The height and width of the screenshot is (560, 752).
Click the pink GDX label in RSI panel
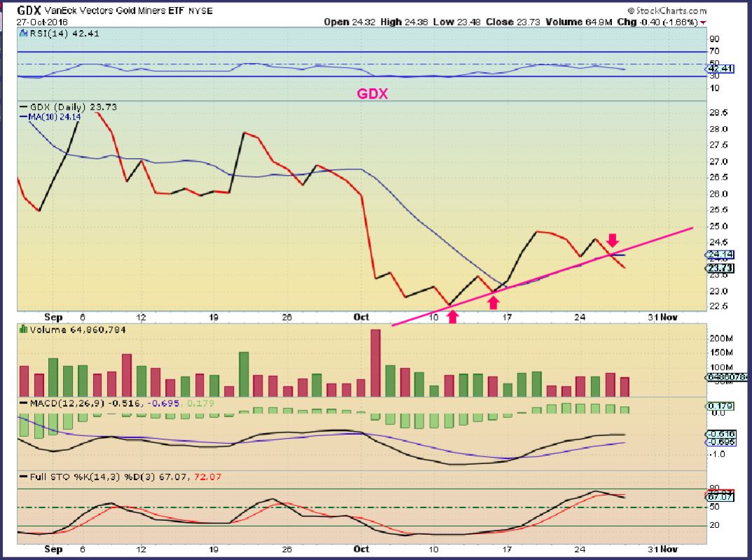(372, 94)
